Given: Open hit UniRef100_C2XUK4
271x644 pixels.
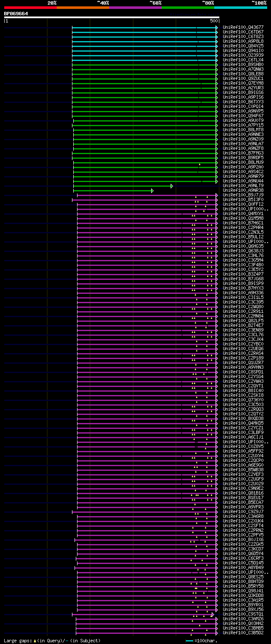Looking at the screenshot, I should pos(243,521).
